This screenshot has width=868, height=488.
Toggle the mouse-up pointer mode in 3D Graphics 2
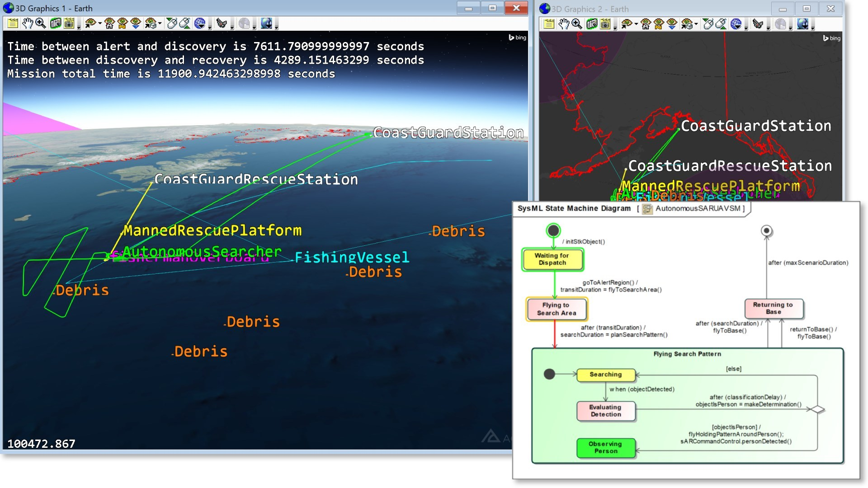coord(721,24)
